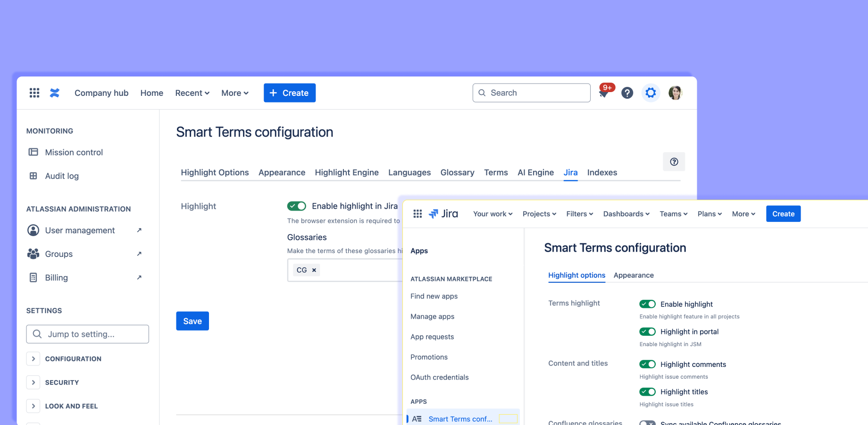Toggle Highlight in portal switch

(647, 331)
